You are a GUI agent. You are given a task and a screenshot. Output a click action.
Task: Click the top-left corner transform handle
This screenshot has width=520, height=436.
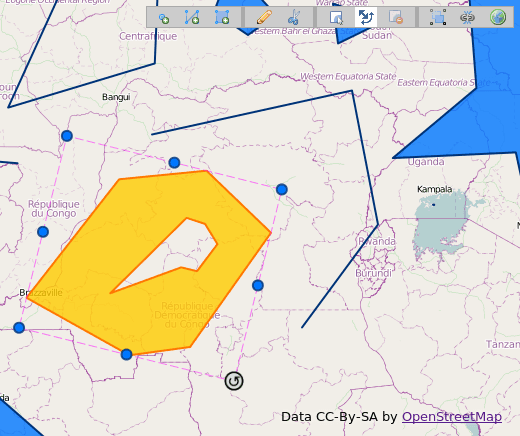67,136
